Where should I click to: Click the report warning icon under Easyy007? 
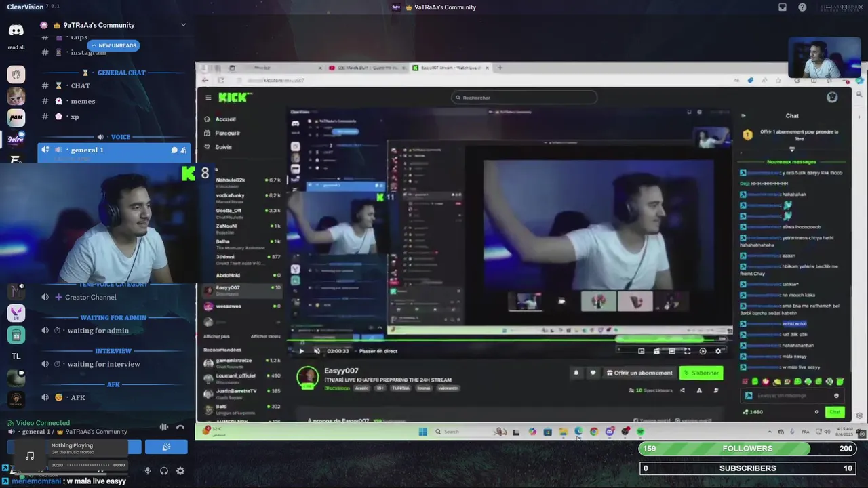click(x=699, y=390)
